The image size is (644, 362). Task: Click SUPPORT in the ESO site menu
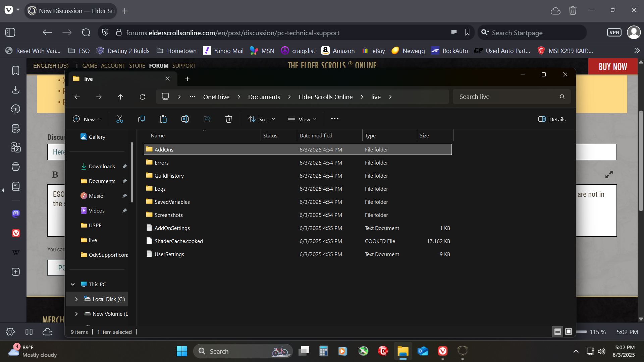coord(184,66)
